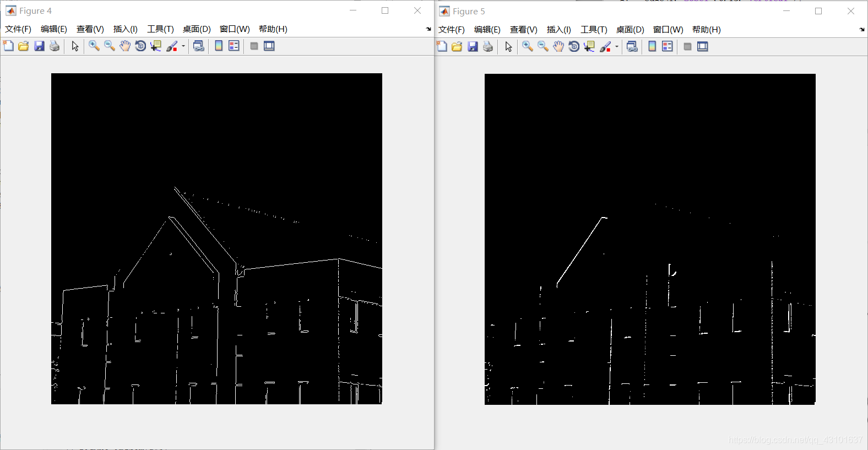Viewport: 868px width, 450px height.
Task: Save figure icon in Figure 4
Action: (39, 46)
